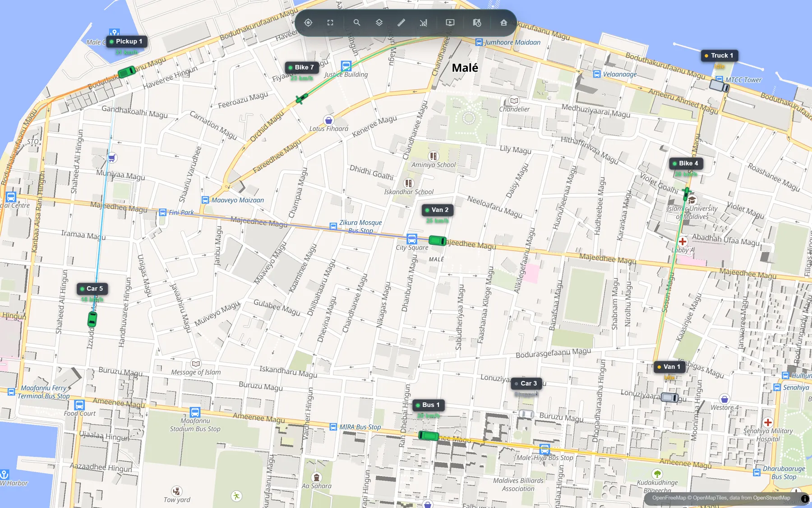Click the Westore 4 shop icon
This screenshot has width=812, height=508.
point(724,399)
